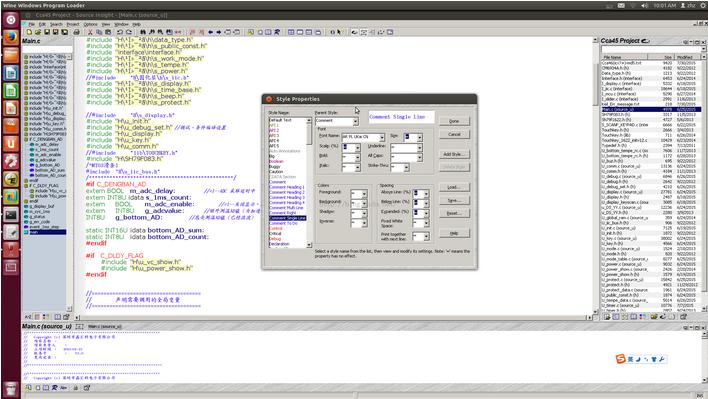
Task: Click the code editor vertical scrollbar
Action: pos(595,176)
